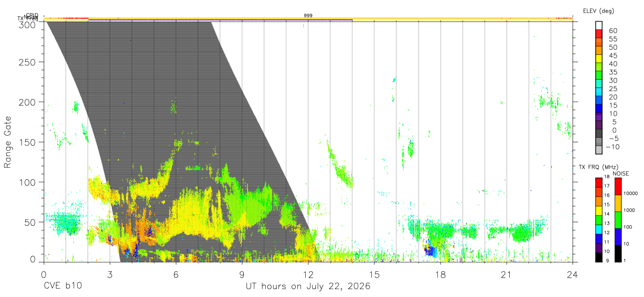Screen dimensions: 644x297
Task: Click the NOISE scale label '10000'
Action: click(630, 193)
